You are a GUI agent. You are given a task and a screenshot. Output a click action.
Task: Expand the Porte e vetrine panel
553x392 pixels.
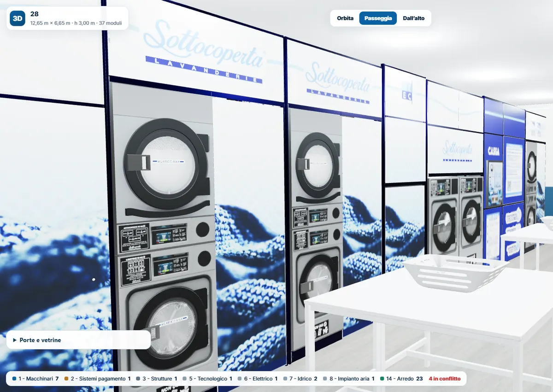[x=78, y=340]
